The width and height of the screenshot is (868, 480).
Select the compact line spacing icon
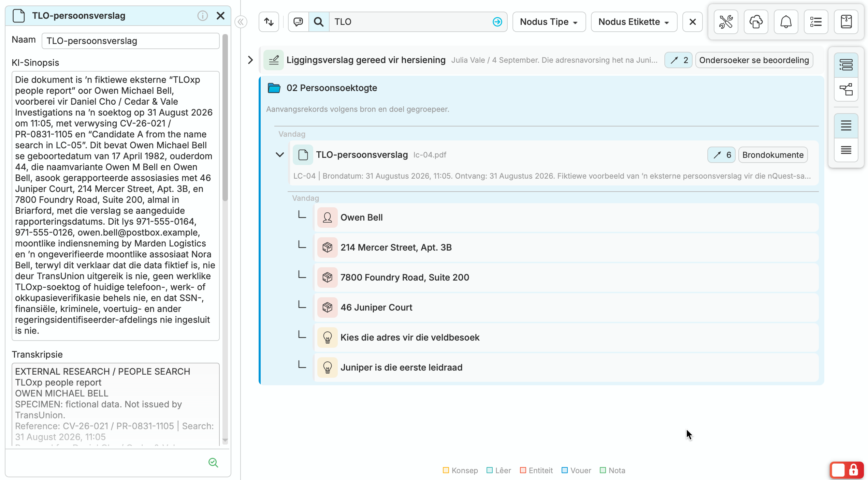[846, 150]
